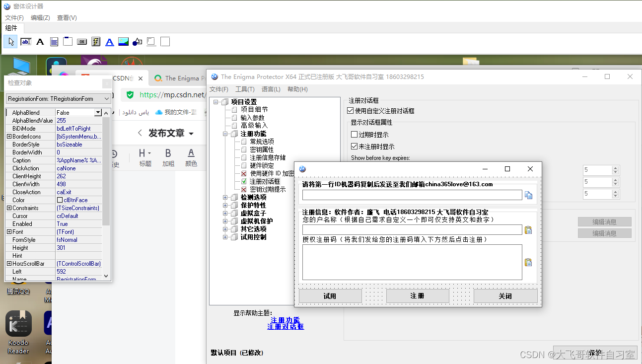Toggle 使用自定义注册对话框 off
The image size is (642, 364).
coord(350,111)
